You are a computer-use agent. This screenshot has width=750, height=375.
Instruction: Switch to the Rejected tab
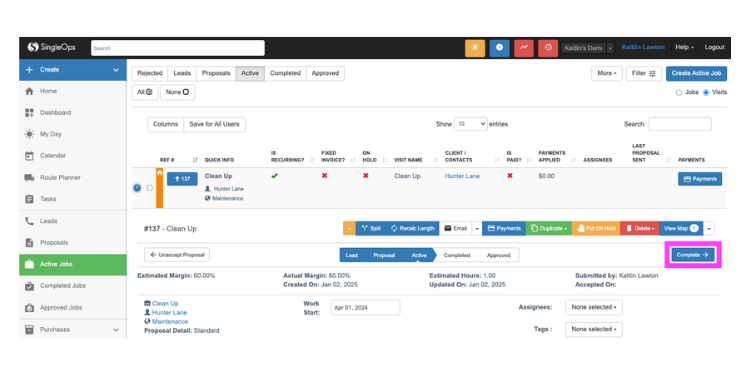(150, 74)
